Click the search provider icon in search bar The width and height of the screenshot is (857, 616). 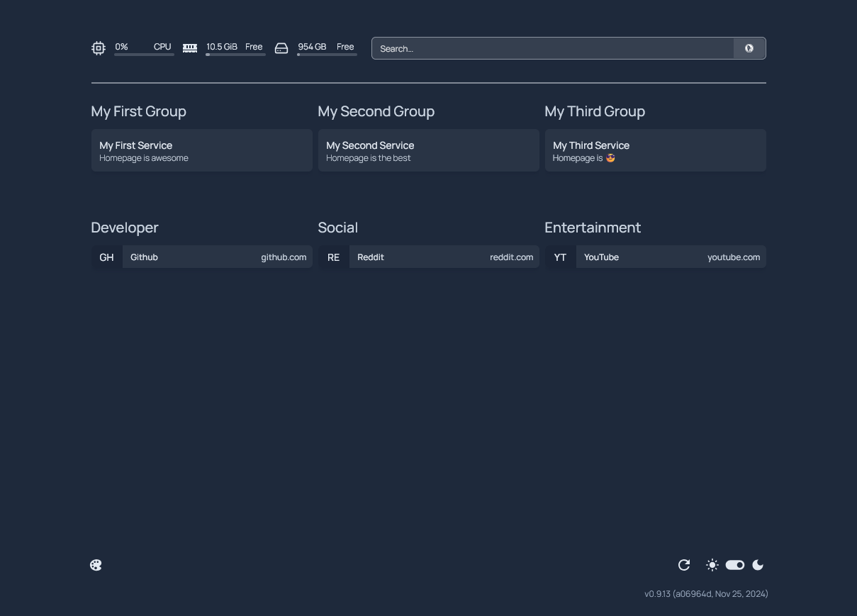[749, 48]
